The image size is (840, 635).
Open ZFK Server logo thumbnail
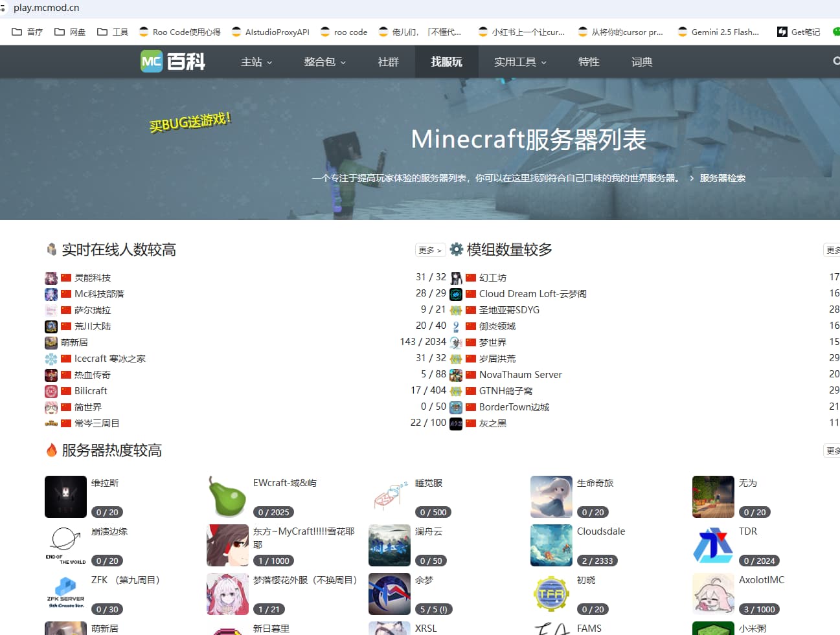pyautogui.click(x=65, y=594)
